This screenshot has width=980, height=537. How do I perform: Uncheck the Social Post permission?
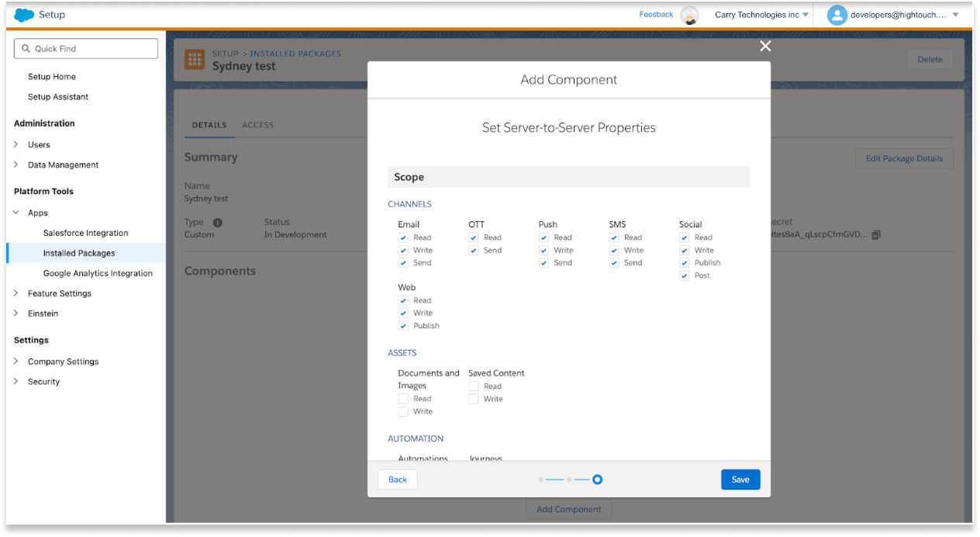coord(685,275)
